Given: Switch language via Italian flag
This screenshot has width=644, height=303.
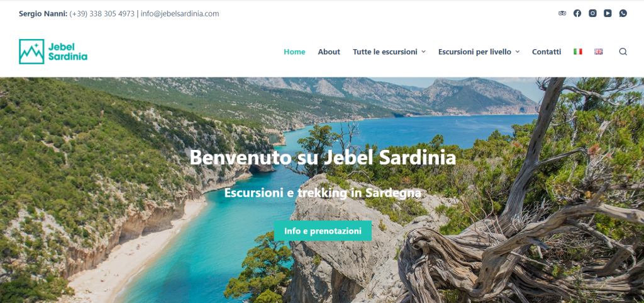Looking at the screenshot, I should coord(578,52).
